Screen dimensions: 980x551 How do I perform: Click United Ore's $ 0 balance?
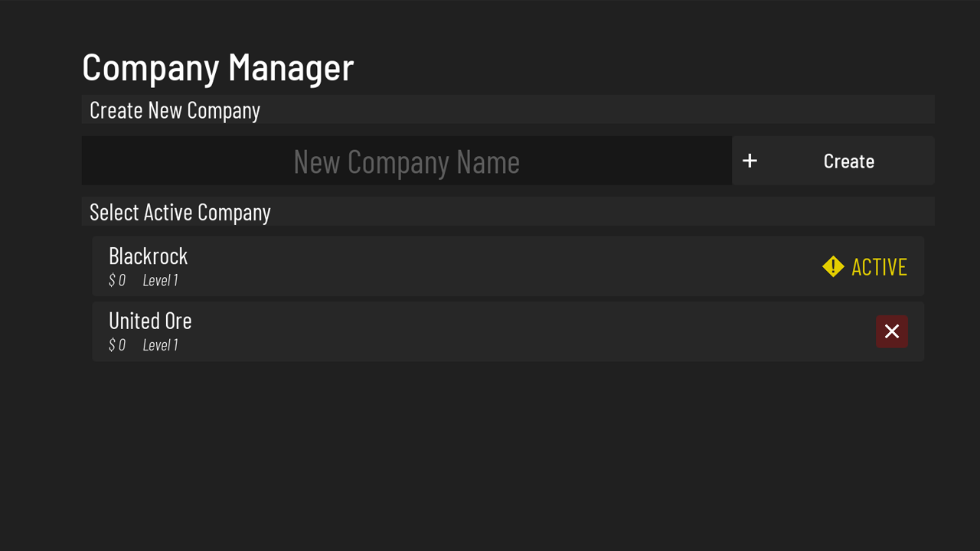(117, 345)
